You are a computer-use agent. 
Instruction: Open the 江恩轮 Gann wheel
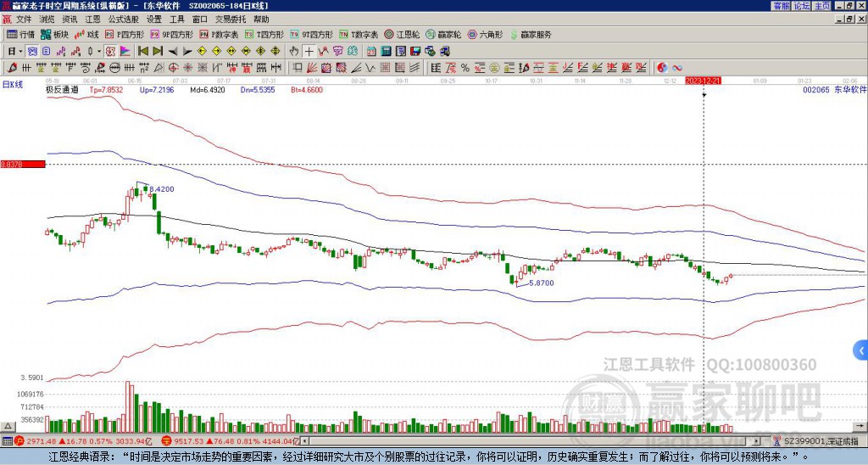[x=403, y=34]
